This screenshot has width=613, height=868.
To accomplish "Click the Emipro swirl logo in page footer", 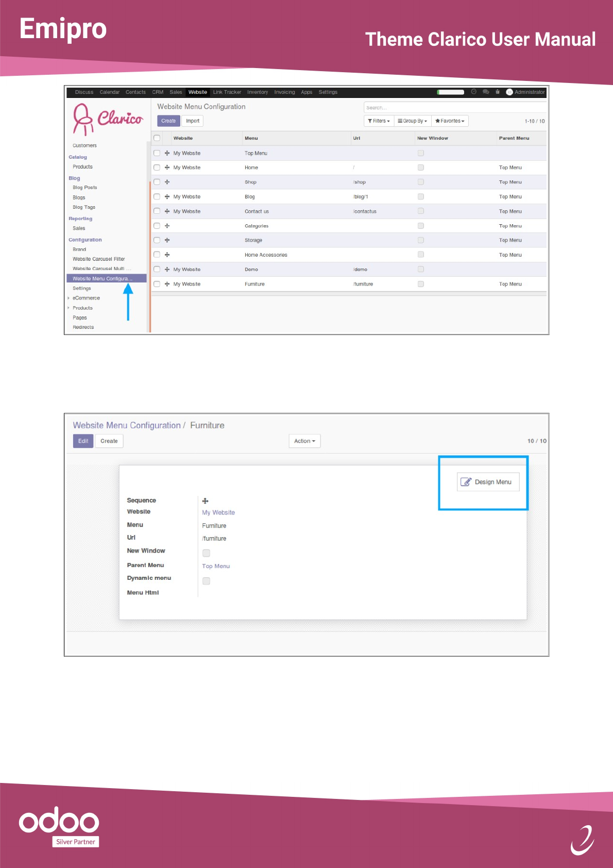I will coord(583,840).
